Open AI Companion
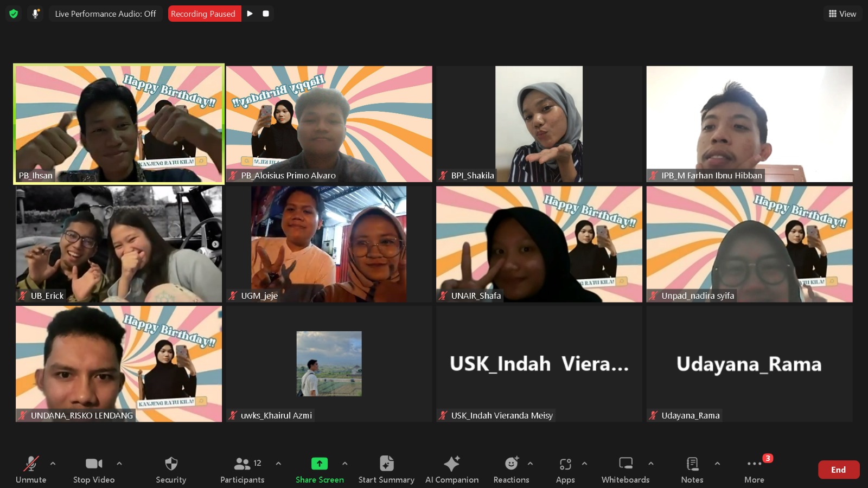The height and width of the screenshot is (488, 868). (452, 470)
